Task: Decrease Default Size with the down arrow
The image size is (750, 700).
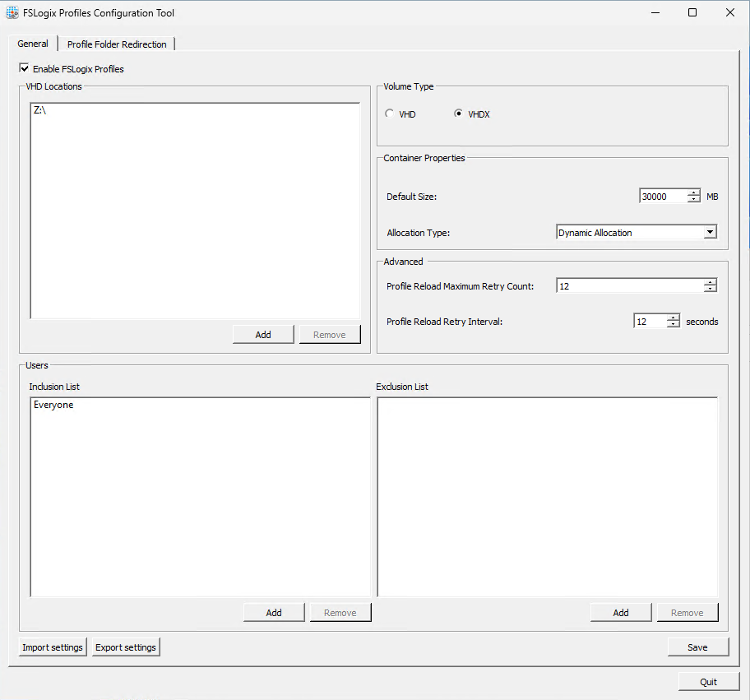Action: click(693, 200)
